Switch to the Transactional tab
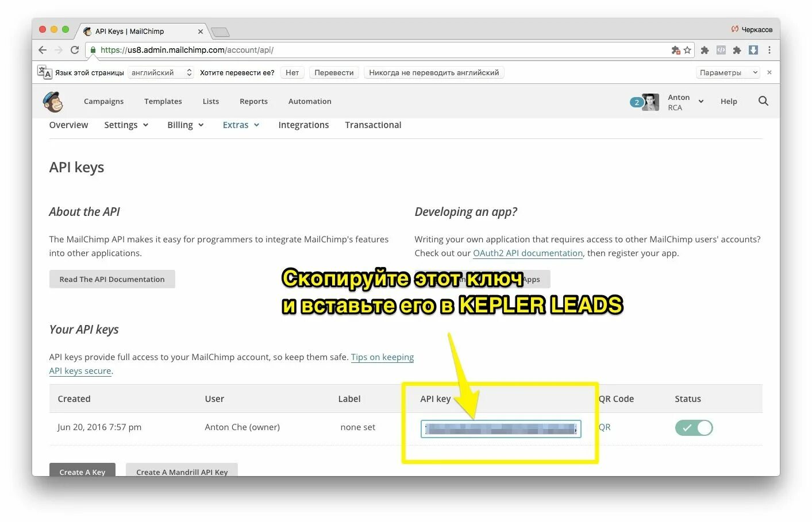The image size is (812, 522). point(373,125)
